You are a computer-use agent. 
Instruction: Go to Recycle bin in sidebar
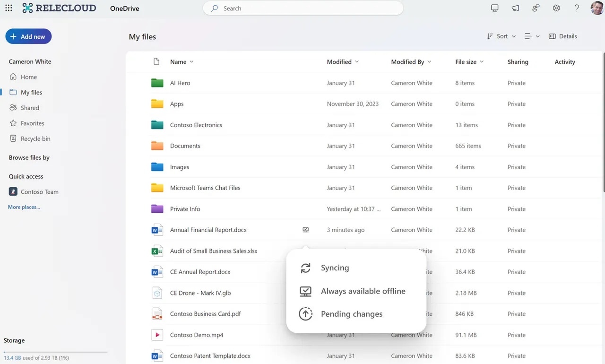coord(35,139)
